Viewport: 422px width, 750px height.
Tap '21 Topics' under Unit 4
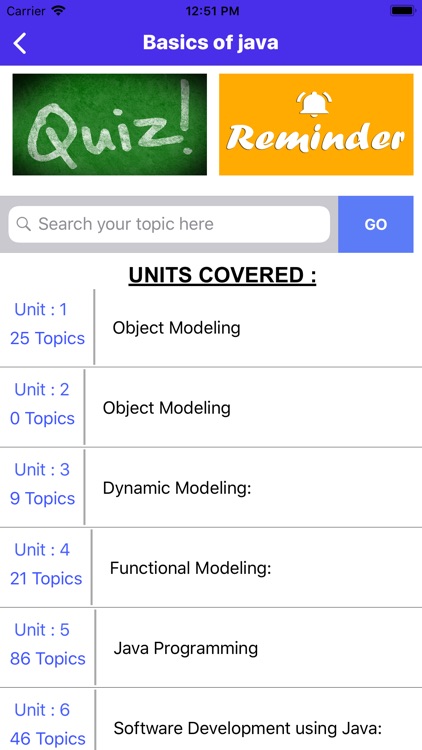(x=46, y=579)
